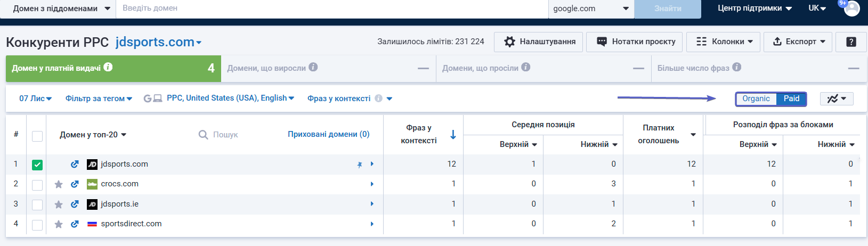Viewport: 868px width, 246px height.
Task: Click the info icon beside Домени, що виросли
Action: [313, 67]
